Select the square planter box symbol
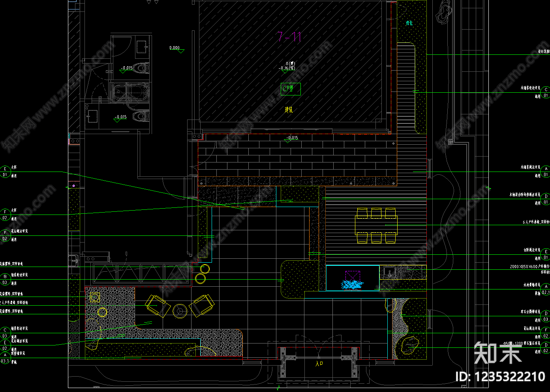 pyautogui.click(x=95, y=297)
